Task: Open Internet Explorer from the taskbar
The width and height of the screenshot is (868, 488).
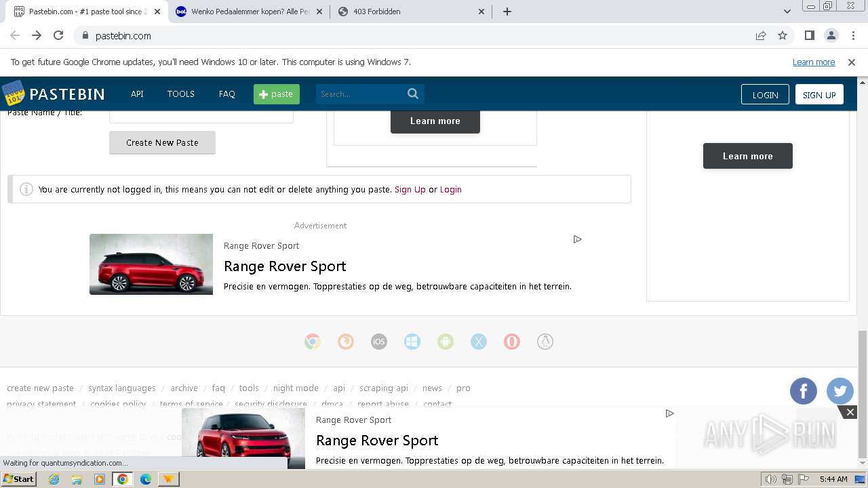Action: tap(54, 479)
